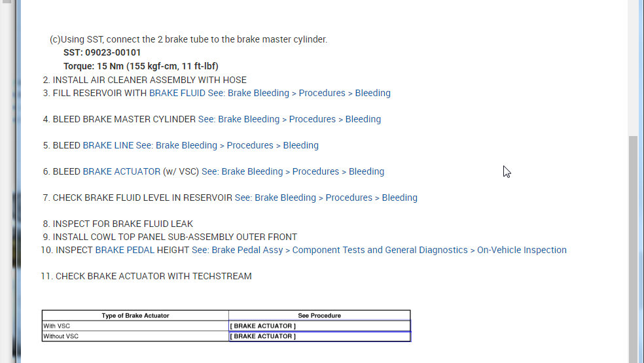
Task: Open the BRAKE FLUID link in step 3
Action: 177,93
